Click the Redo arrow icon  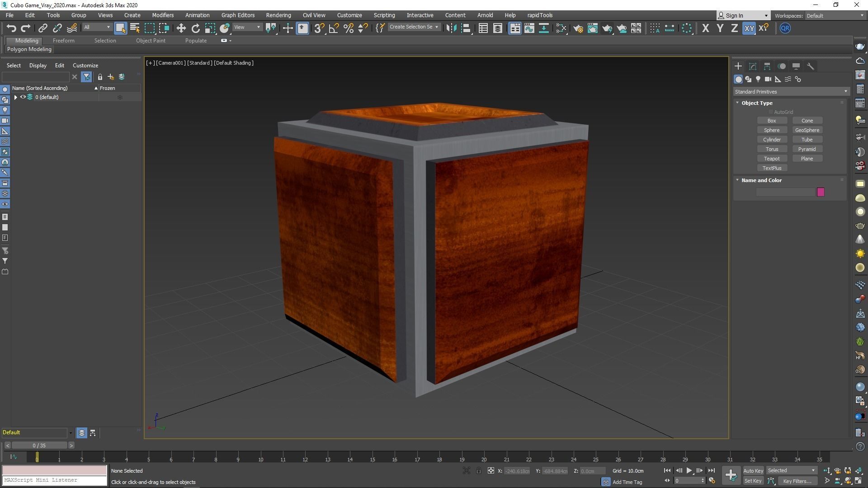tap(26, 28)
